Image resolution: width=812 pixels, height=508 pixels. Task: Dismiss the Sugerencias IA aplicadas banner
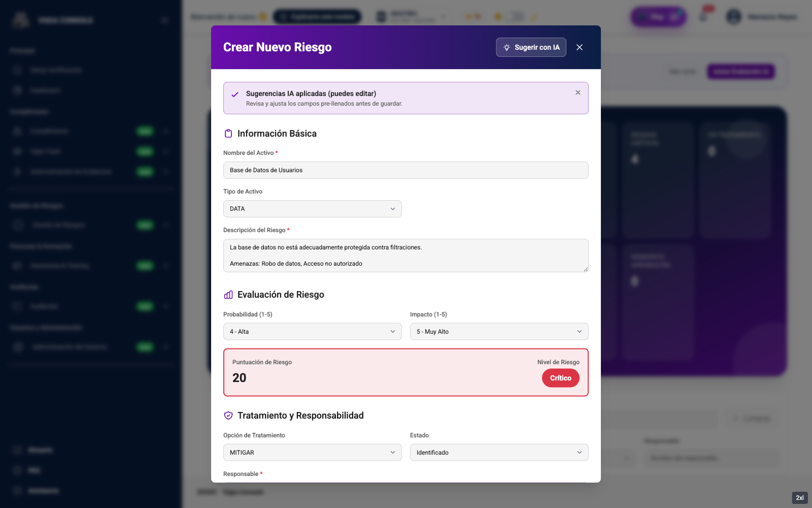click(x=578, y=92)
